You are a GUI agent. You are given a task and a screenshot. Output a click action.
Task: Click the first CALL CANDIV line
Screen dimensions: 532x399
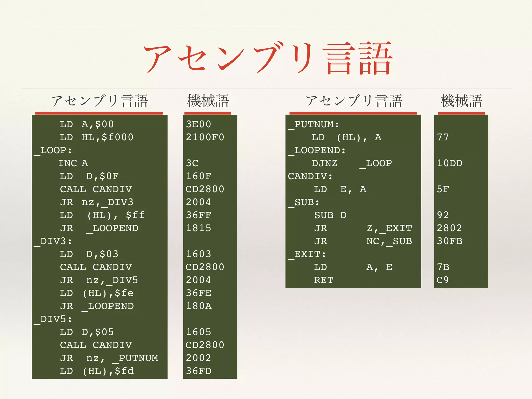(x=96, y=189)
